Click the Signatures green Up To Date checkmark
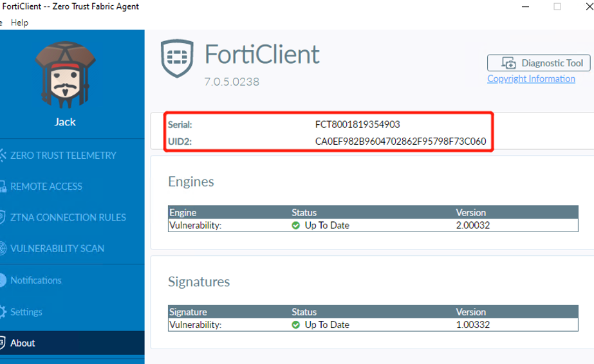Screen dimensions: 594x364 pyautogui.click(x=296, y=325)
